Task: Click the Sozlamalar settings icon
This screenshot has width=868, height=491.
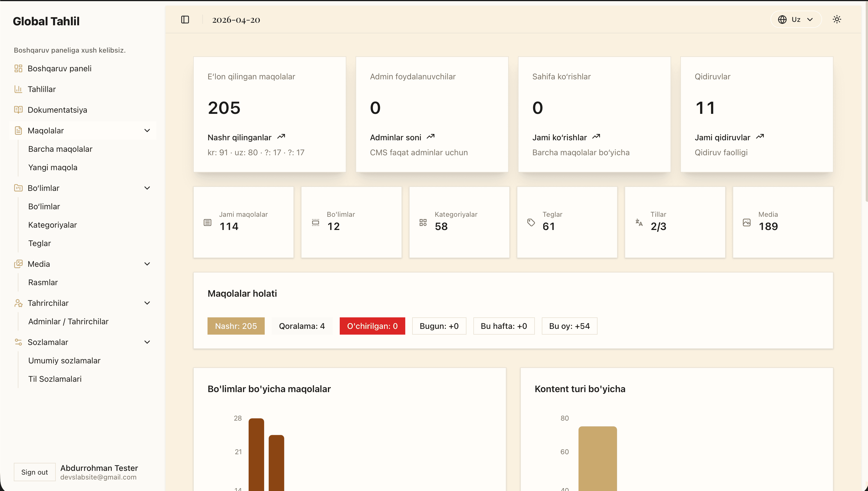Action: (x=19, y=342)
